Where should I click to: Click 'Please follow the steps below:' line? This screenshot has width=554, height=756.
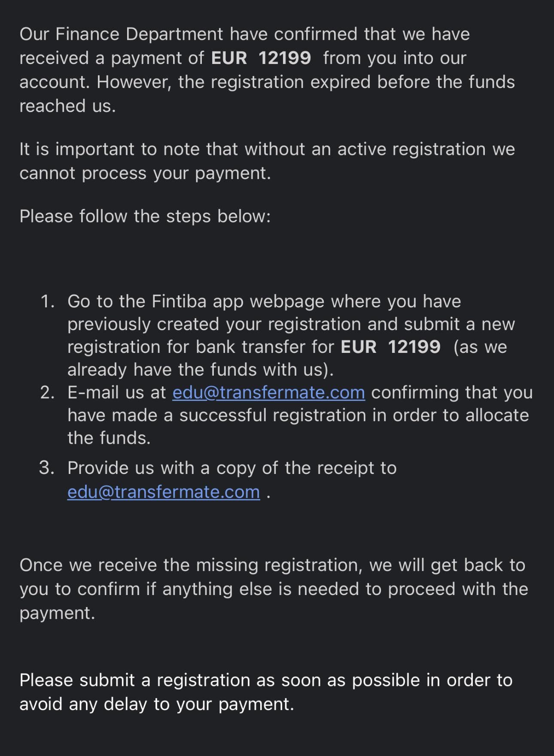coord(145,216)
